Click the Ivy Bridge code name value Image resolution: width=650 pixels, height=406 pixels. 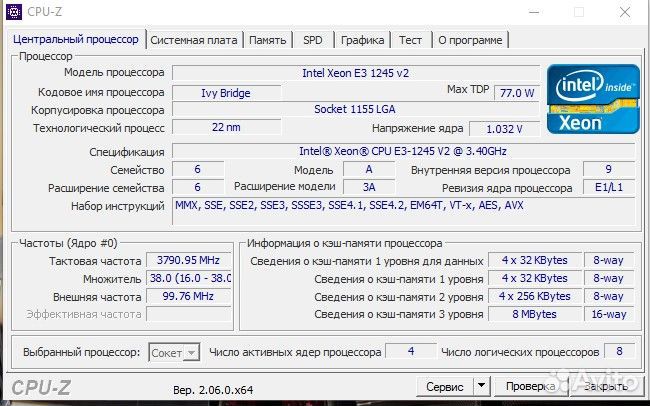coord(226,93)
